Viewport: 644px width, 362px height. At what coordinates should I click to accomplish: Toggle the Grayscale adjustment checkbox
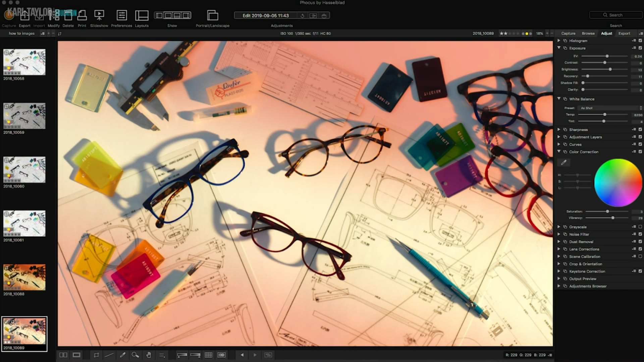point(640,227)
